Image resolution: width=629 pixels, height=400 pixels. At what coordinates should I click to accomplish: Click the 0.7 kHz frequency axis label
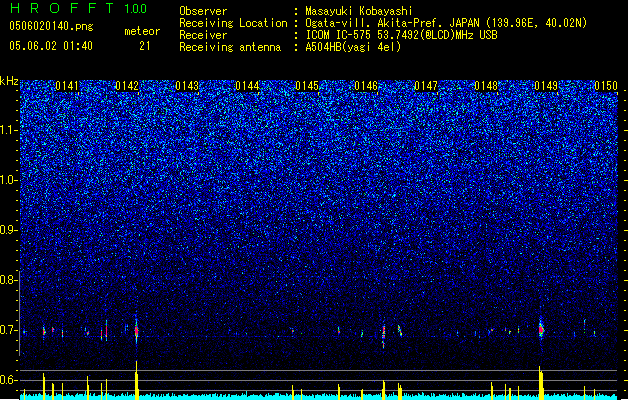(9, 330)
